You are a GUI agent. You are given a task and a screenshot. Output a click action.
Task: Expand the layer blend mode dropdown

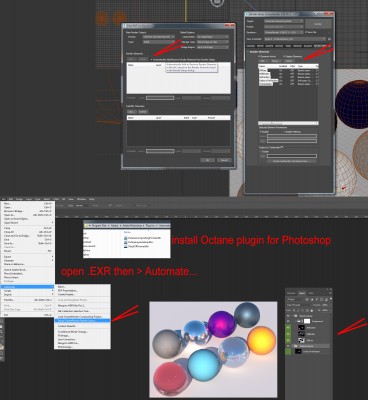click(298, 305)
